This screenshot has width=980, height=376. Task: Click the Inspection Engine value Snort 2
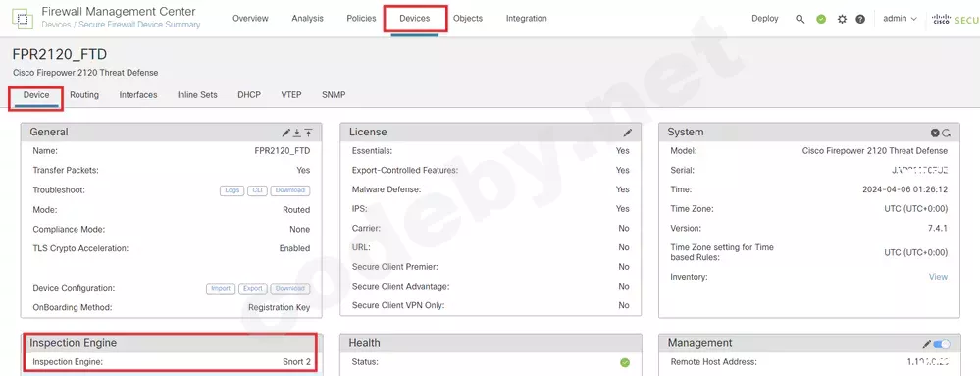[296, 361]
